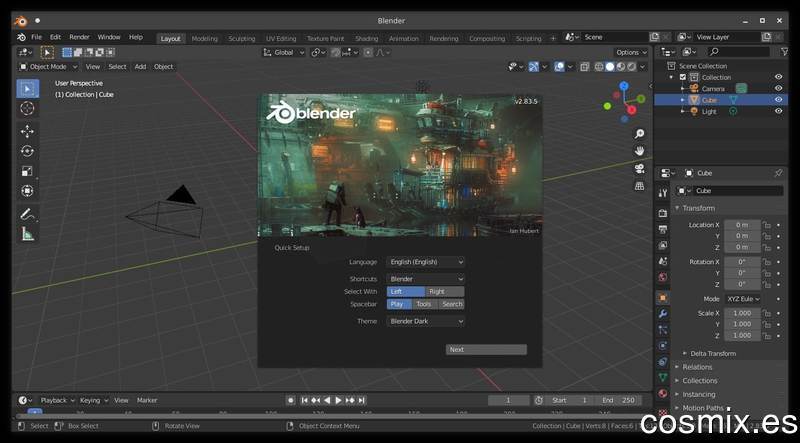Viewport: 800px width, 443px height.
Task: Hide the Light using its eye icon
Action: [778, 111]
